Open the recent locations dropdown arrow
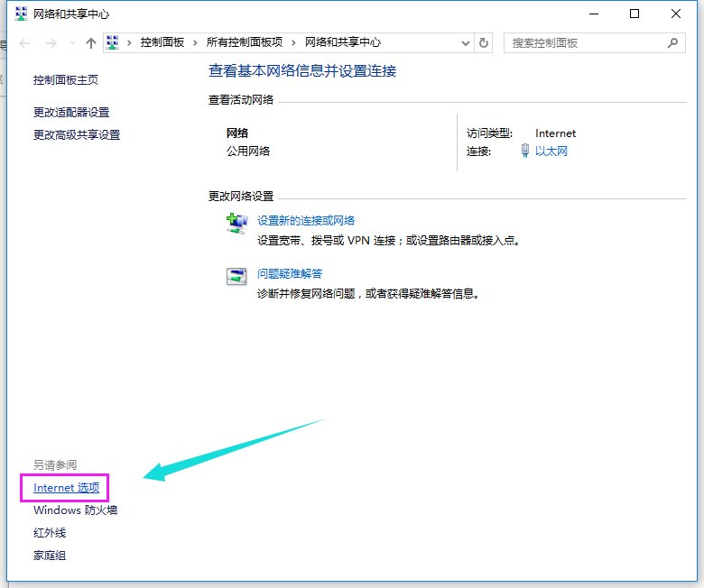Viewport: 704px width, 588px height. [x=72, y=43]
